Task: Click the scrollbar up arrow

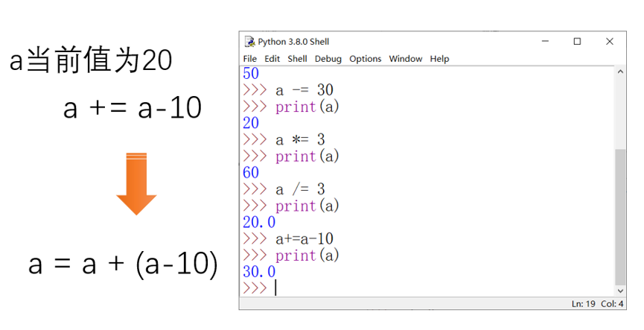Action: click(620, 72)
